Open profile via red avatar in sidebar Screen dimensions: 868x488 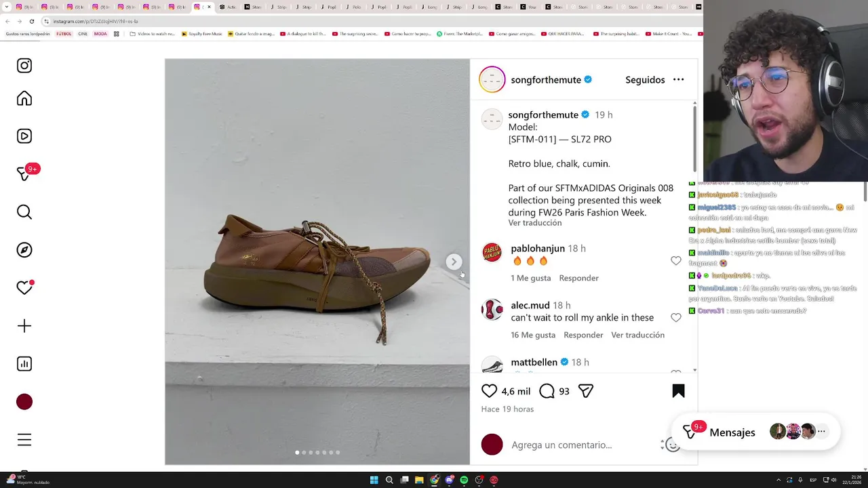point(24,402)
